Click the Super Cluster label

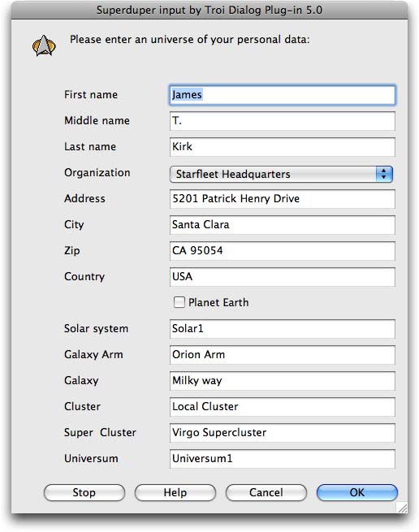[x=100, y=433]
